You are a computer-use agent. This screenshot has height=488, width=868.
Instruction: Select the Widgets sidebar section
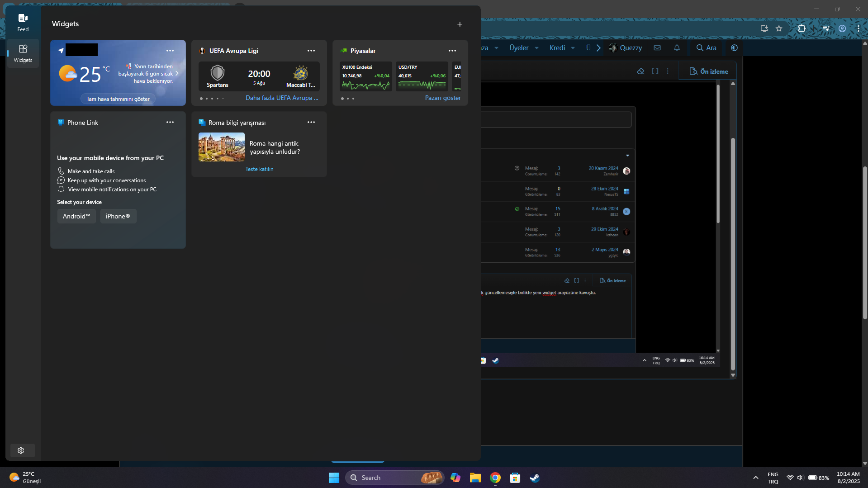tap(23, 53)
